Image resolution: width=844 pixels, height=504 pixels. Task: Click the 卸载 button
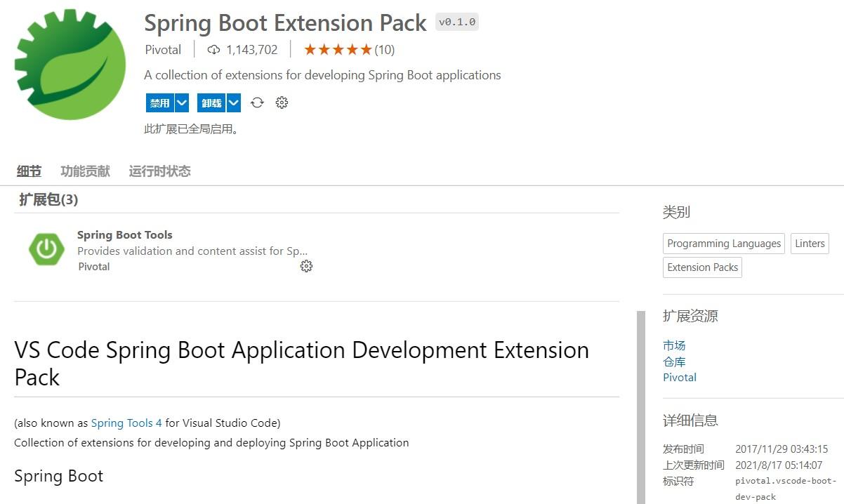(211, 103)
